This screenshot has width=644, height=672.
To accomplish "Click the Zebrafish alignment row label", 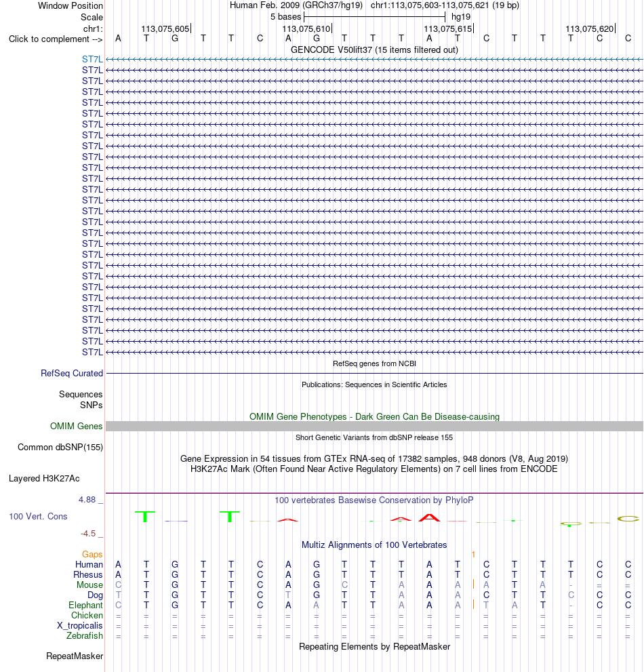I will [85, 635].
